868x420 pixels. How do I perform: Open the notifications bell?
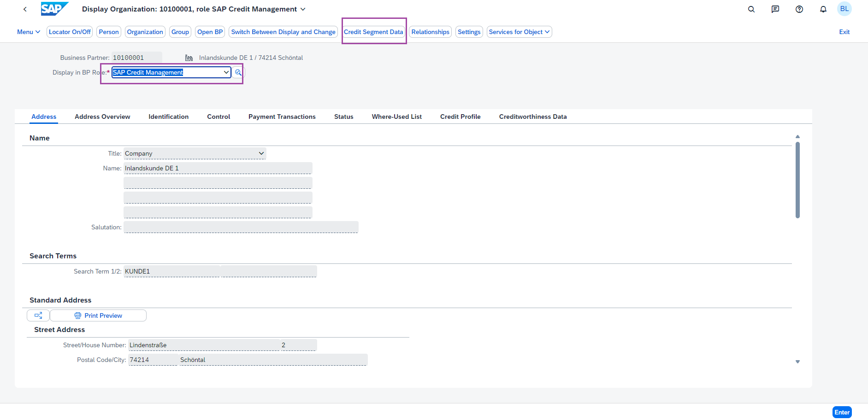click(823, 9)
